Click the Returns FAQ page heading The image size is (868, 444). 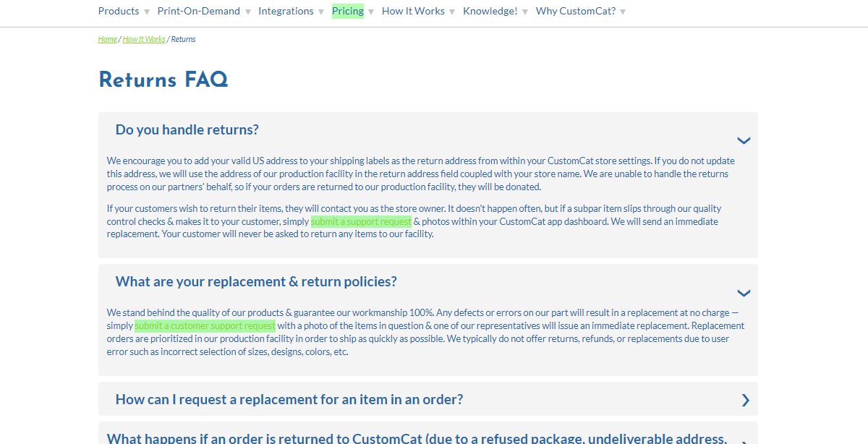click(x=163, y=80)
